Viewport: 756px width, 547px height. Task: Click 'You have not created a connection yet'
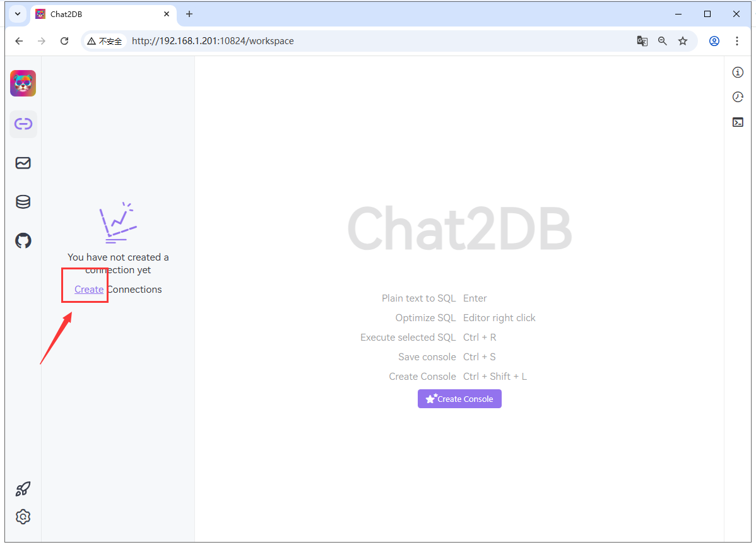118,263
